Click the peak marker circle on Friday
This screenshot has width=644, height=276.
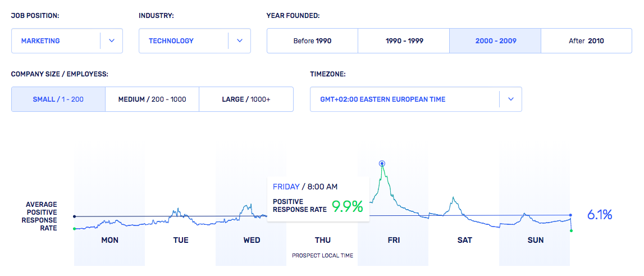[x=382, y=164]
